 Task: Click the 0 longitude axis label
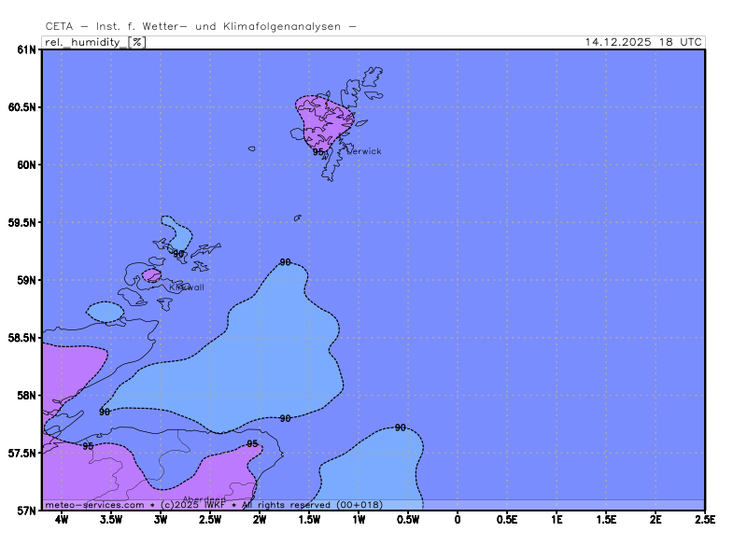[458, 520]
